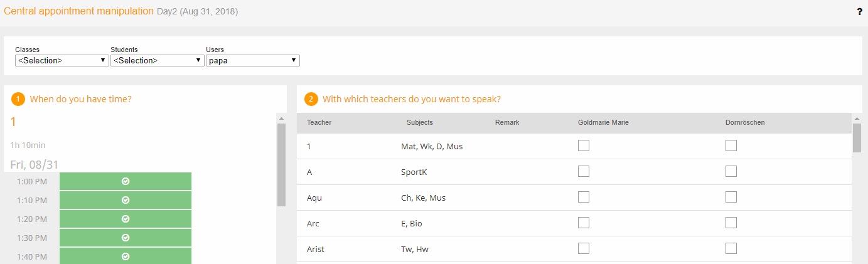Click the Central appointment manipulation title
868x264 pixels.
(x=78, y=11)
